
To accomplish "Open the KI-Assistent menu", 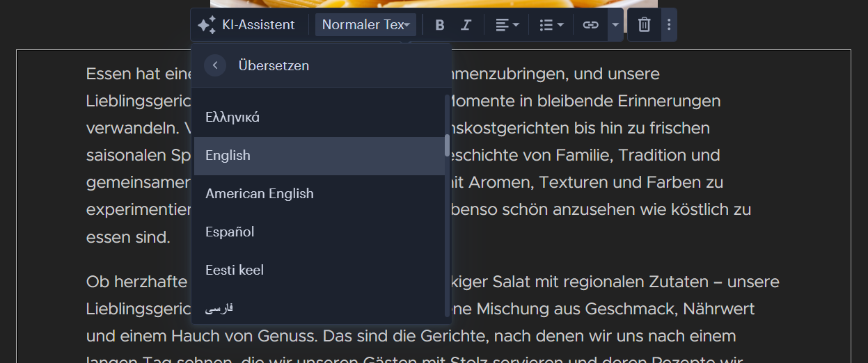I will [246, 25].
